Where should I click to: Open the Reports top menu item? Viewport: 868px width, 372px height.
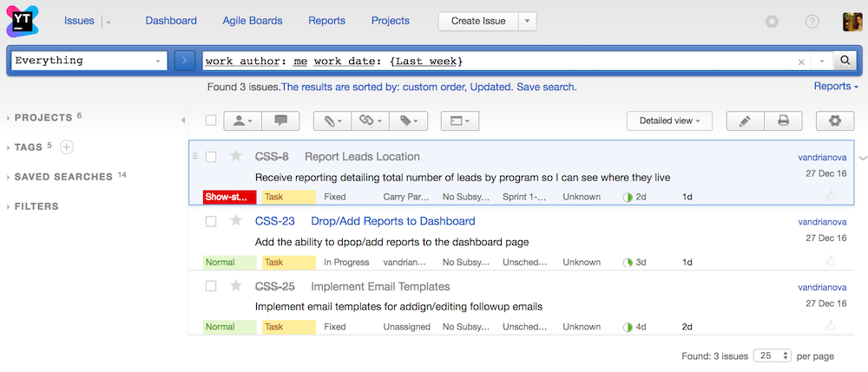(x=326, y=21)
